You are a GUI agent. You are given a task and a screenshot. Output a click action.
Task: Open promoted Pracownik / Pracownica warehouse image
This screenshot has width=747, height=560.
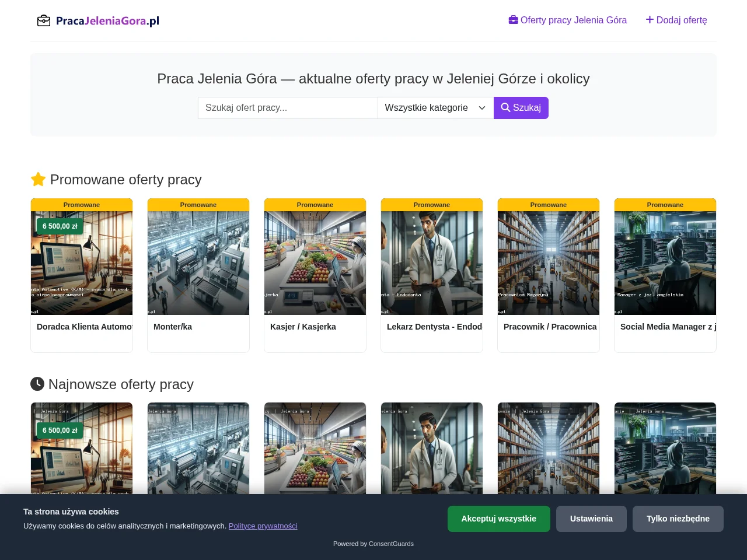(x=549, y=263)
